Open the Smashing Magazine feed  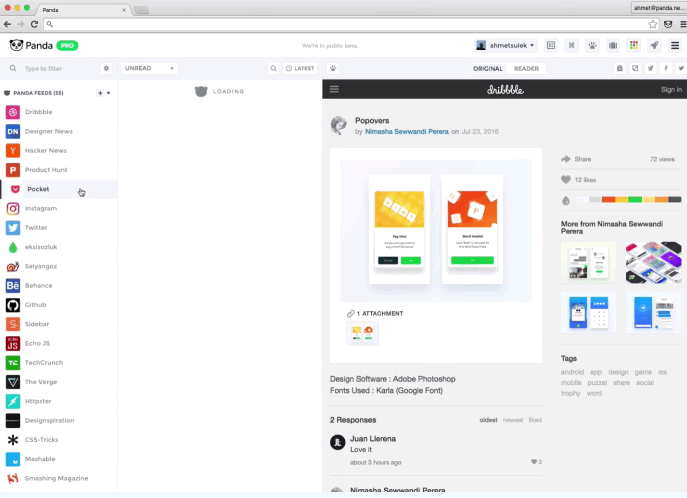tap(59, 478)
